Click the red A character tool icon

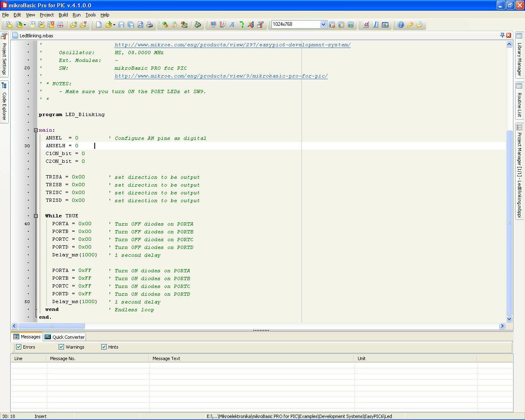(366, 25)
